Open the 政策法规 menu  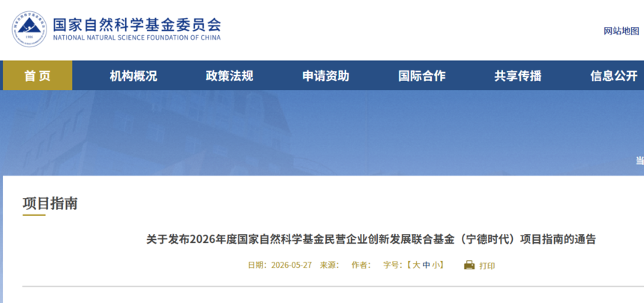point(229,76)
